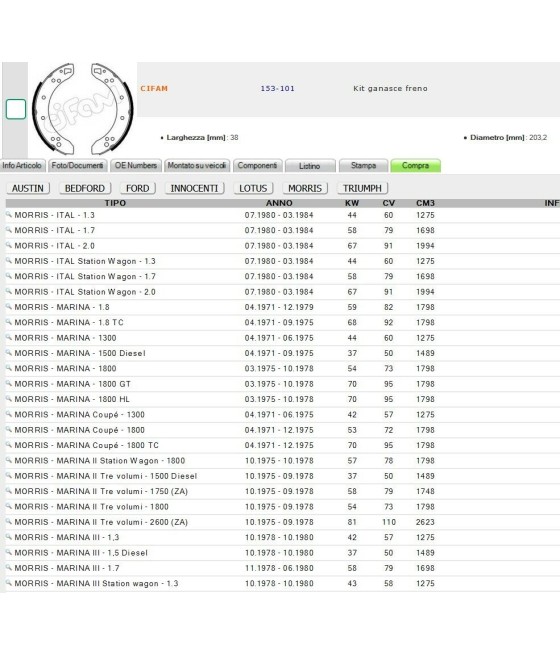Show INNOCENTI vehicle list
The height and width of the screenshot is (655, 560).
(194, 188)
